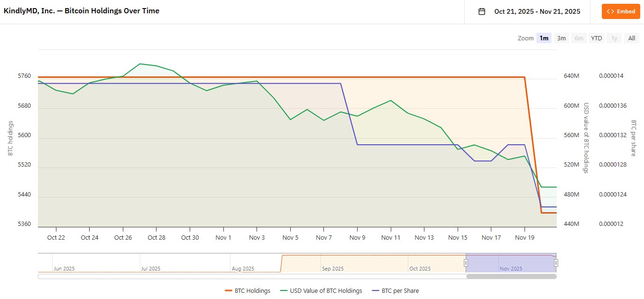
Task: Click the Embed button
Action: point(621,11)
